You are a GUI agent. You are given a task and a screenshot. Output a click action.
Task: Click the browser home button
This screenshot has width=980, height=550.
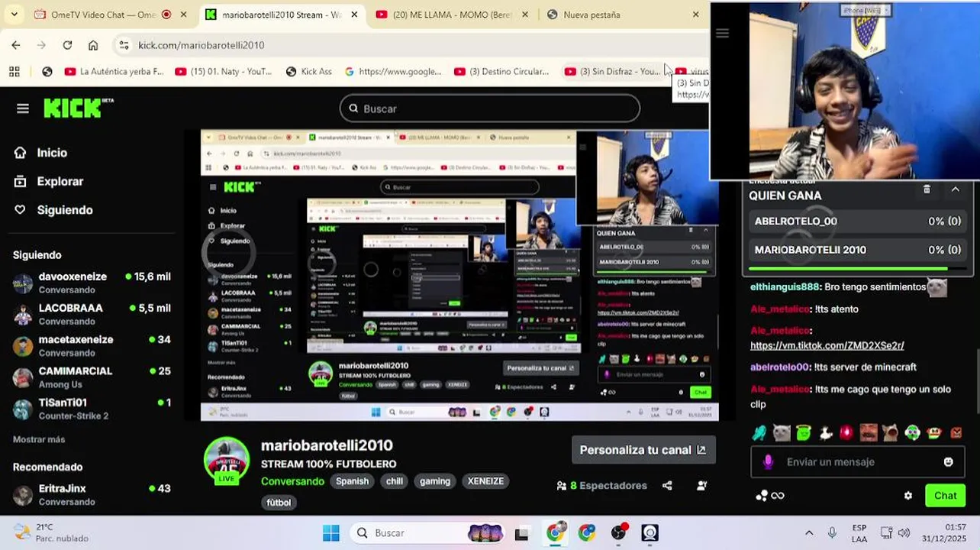click(x=93, y=45)
